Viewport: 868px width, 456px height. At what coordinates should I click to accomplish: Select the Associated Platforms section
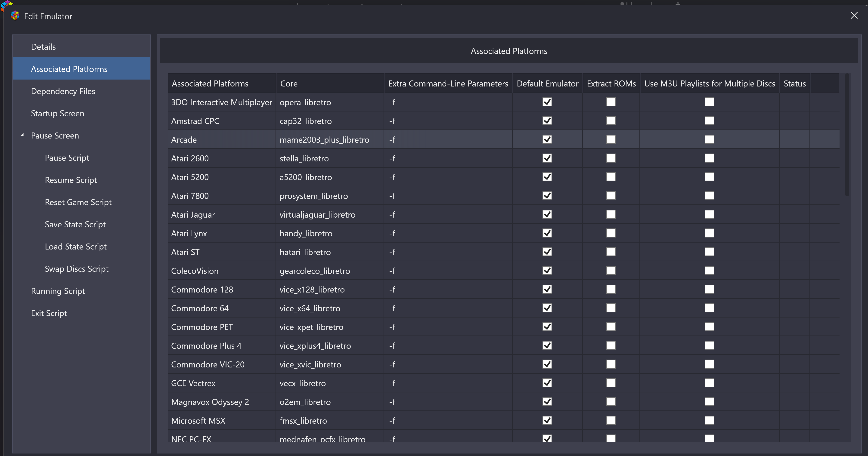point(81,69)
